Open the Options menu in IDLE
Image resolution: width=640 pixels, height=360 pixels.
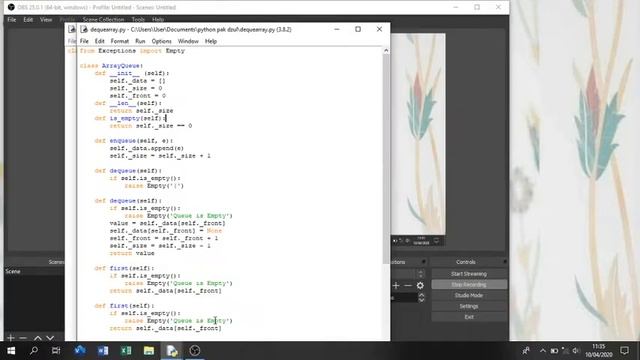(162, 41)
